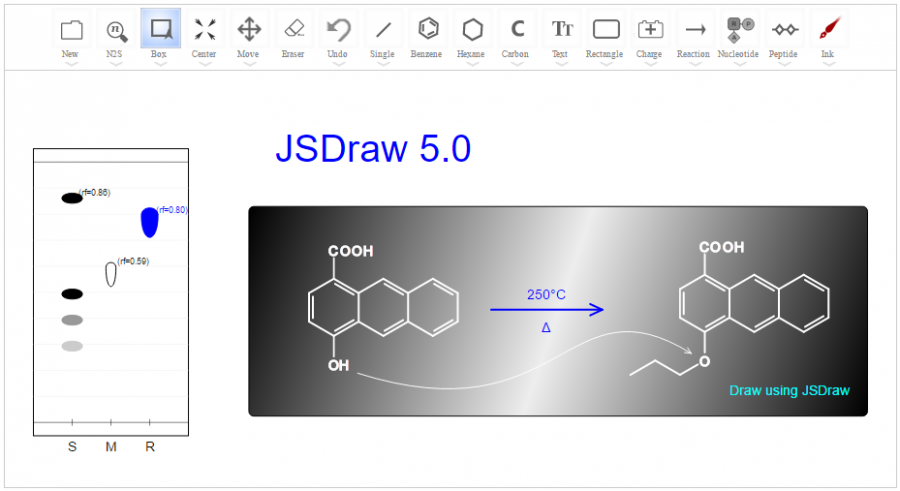
Task: Click the JSDraw 5.0 title text
Action: click(373, 149)
